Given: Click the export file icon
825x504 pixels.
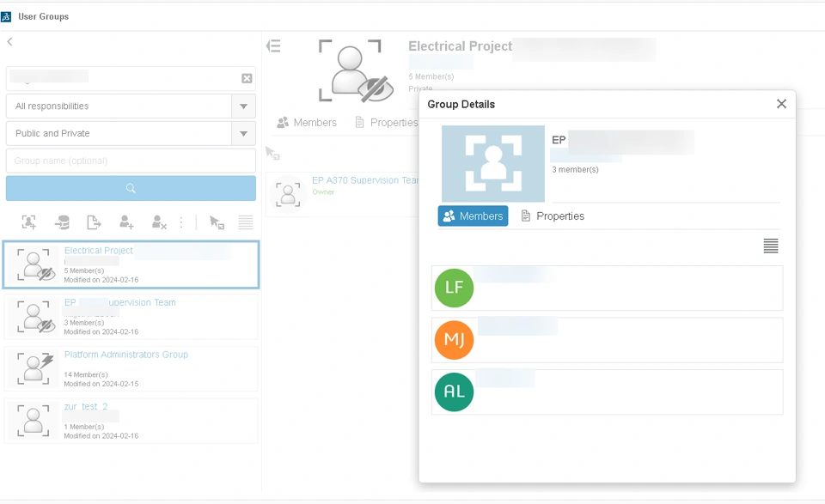Looking at the screenshot, I should [x=94, y=223].
